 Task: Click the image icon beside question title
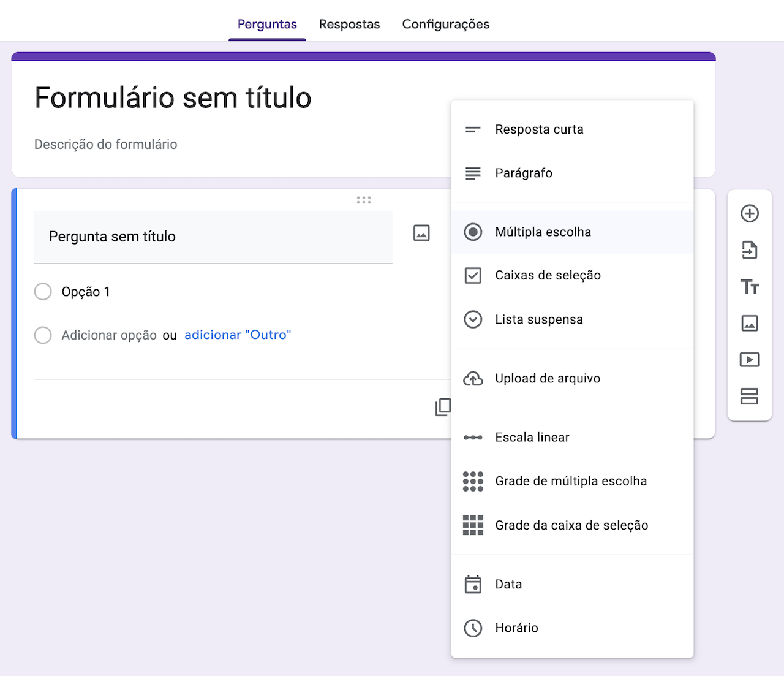(x=421, y=233)
